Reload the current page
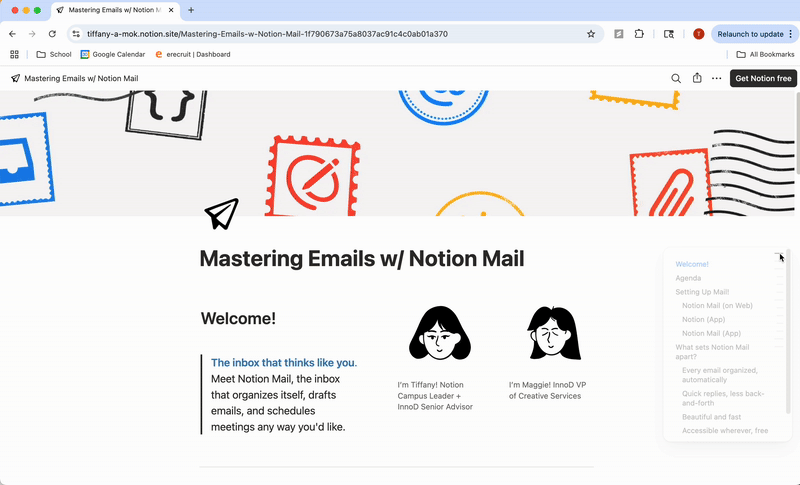 pos(52,34)
